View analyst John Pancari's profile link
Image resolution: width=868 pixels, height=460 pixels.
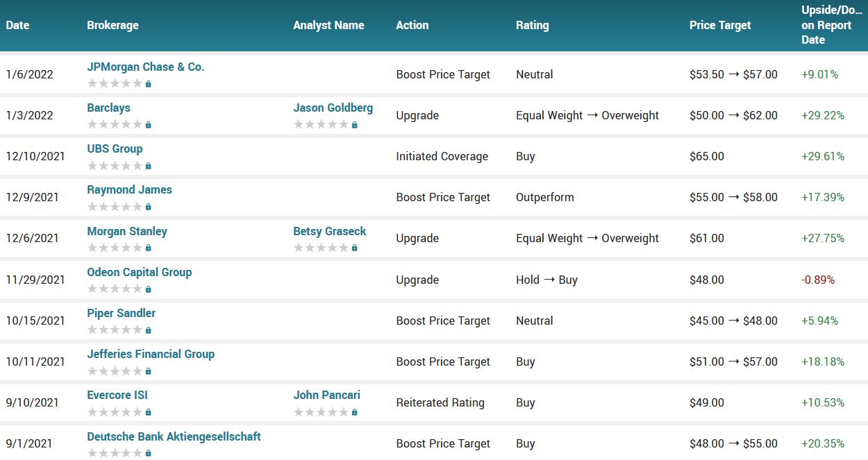pos(326,395)
